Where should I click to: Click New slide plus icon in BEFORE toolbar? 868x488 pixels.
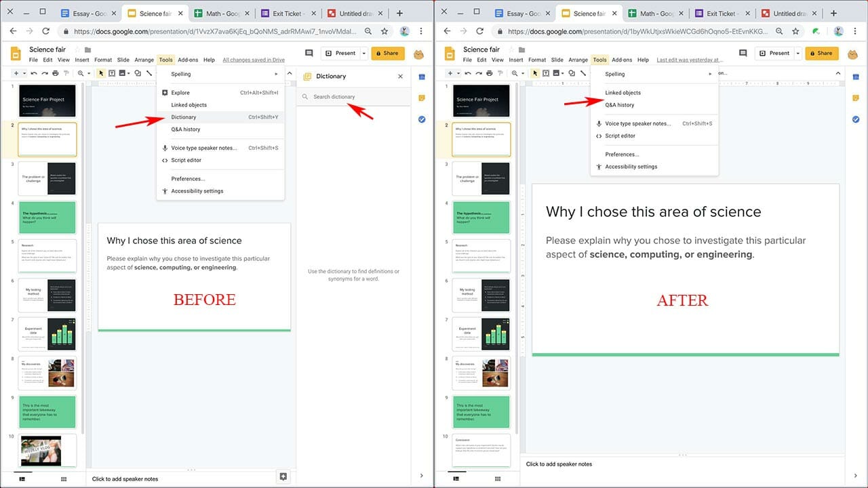(x=16, y=73)
